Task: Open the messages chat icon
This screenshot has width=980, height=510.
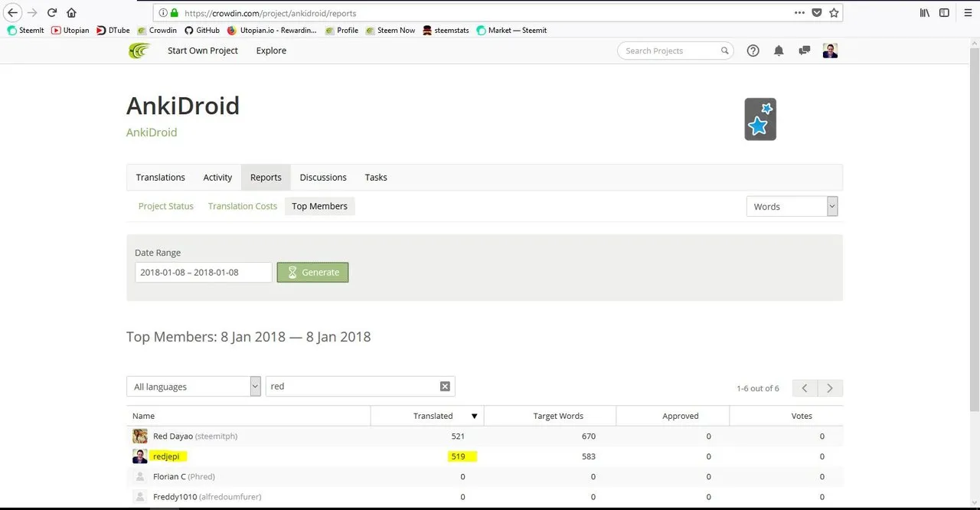Action: tap(805, 51)
